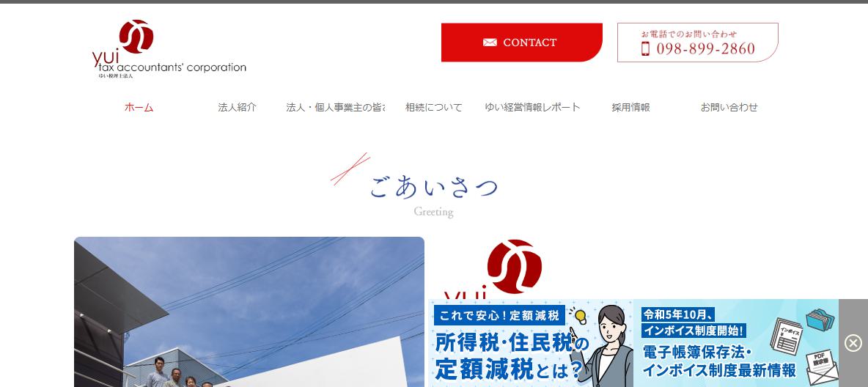The width and height of the screenshot is (868, 387).
Task: Navigate to 採用情報 in the menu
Action: coord(630,107)
